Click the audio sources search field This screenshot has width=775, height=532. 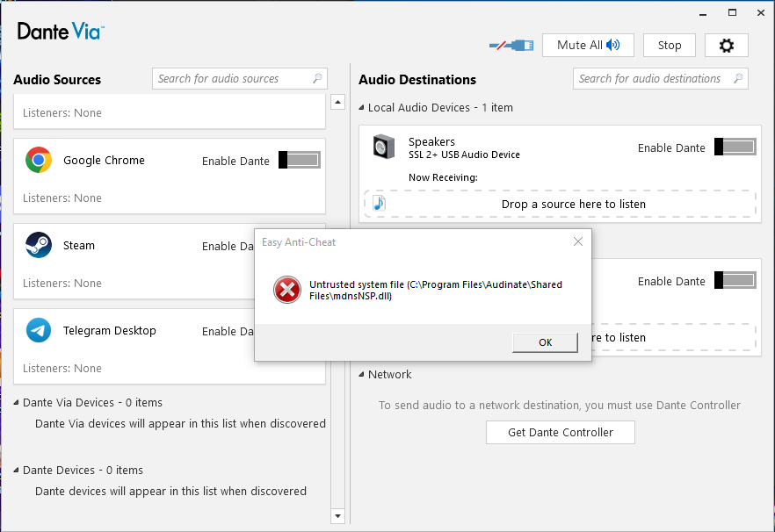click(240, 78)
